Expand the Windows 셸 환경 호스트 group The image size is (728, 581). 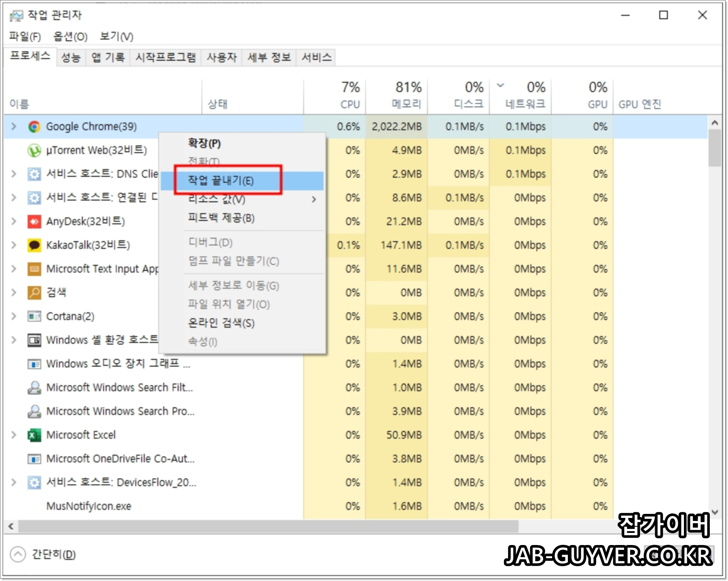(14, 340)
